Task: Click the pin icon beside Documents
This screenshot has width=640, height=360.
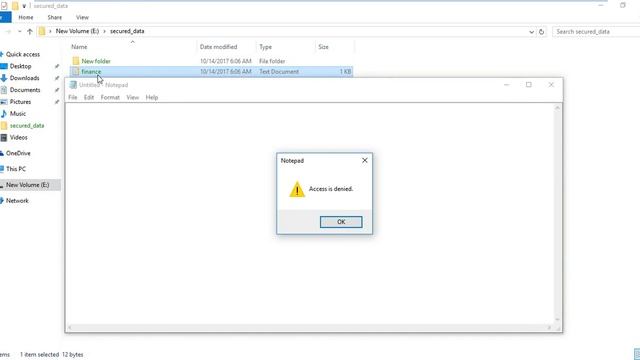Action: tap(57, 90)
